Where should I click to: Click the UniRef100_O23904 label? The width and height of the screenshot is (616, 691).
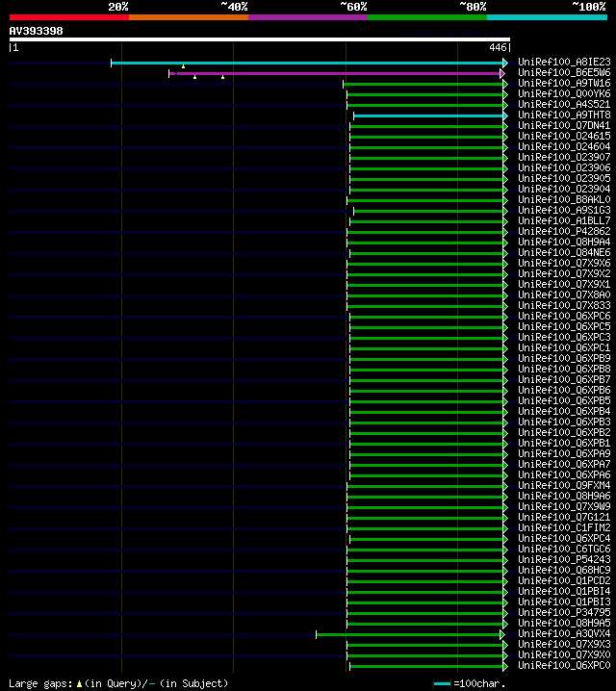[x=564, y=189]
